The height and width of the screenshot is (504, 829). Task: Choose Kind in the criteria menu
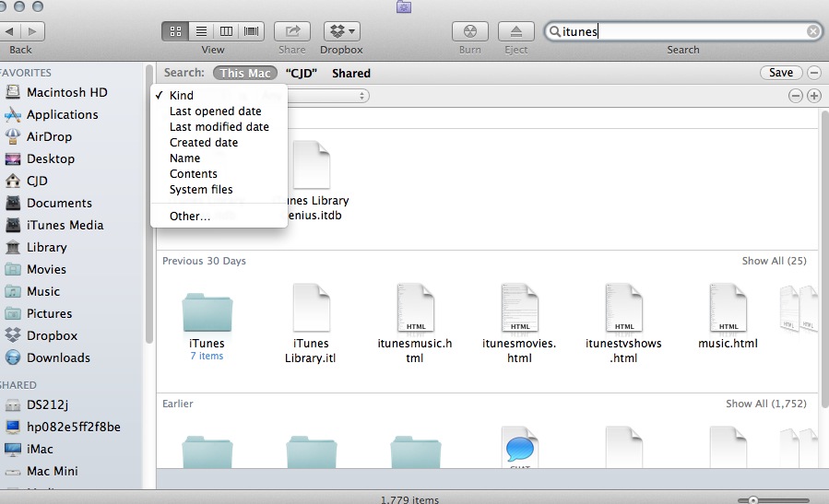(x=219, y=95)
